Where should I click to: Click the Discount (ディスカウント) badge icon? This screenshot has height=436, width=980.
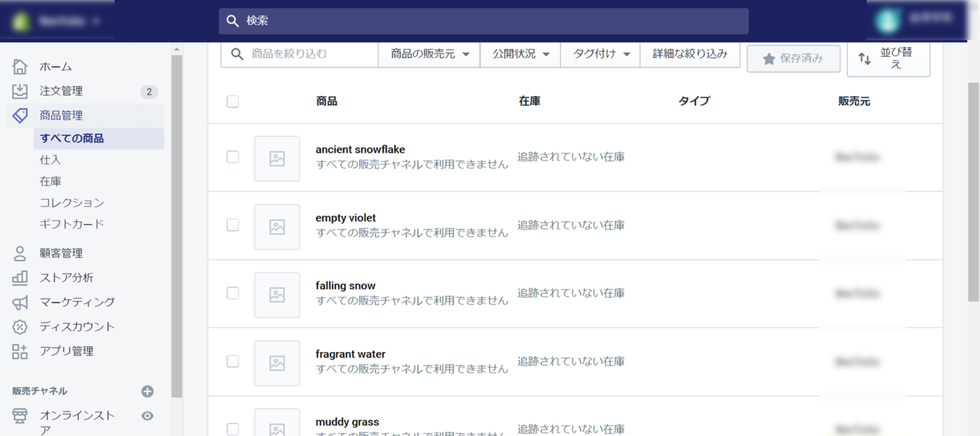[20, 327]
